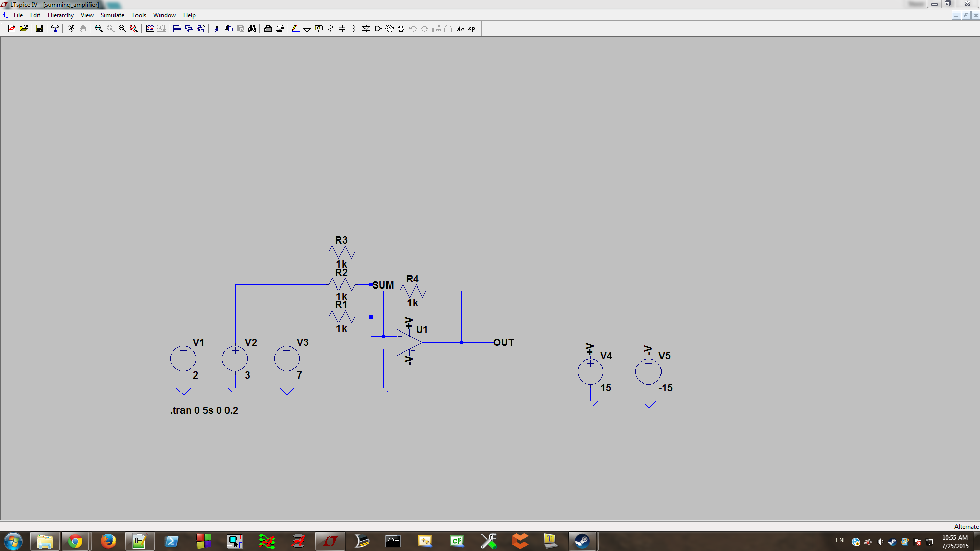This screenshot has width=980, height=551.
Task: Open the SPICE directive editor
Action: pyautogui.click(x=471, y=29)
